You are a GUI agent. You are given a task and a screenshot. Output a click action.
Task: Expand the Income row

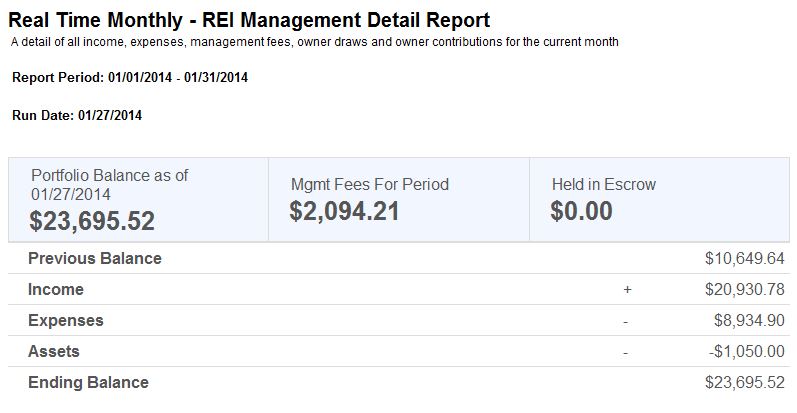pos(399,289)
